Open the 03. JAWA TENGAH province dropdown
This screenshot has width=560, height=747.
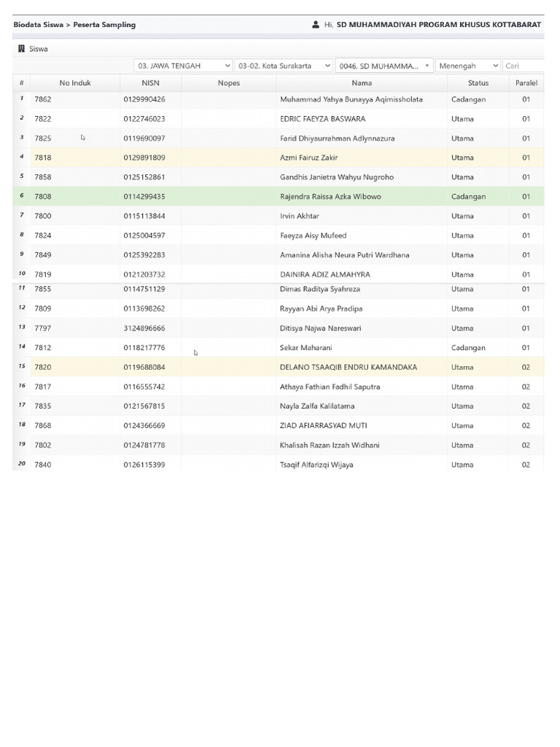[183, 66]
